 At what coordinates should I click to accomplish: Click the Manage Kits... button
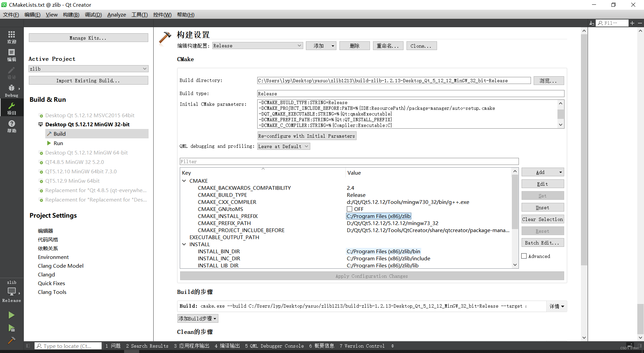pos(89,38)
